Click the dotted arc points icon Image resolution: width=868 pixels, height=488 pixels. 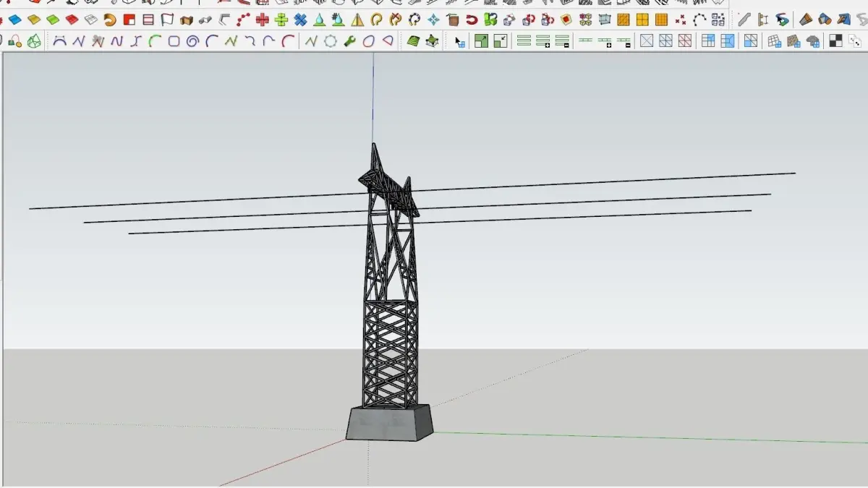click(x=699, y=20)
